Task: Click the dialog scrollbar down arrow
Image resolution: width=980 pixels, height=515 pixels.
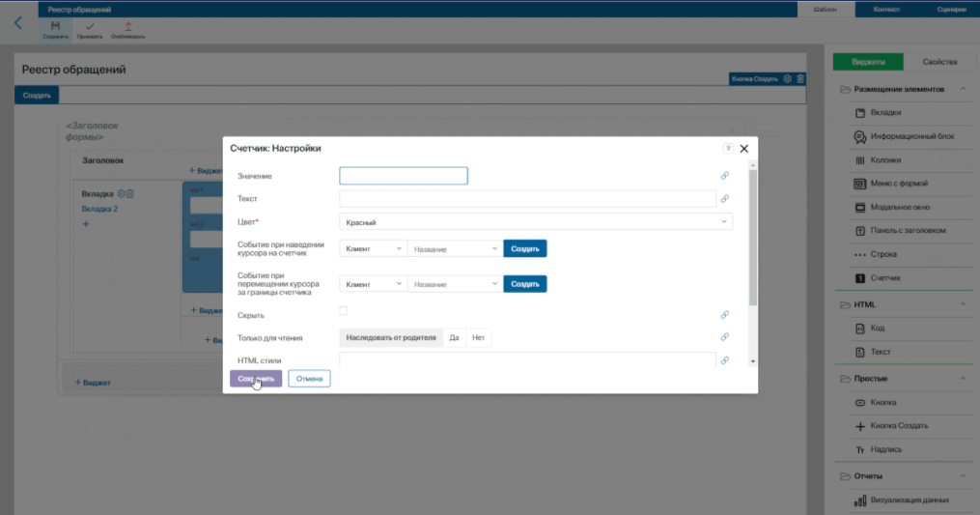Action: click(x=752, y=361)
